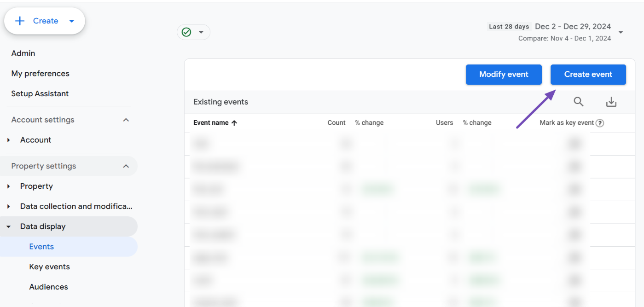Expand the Create button dropdown arrow
644x307 pixels.
coord(72,21)
